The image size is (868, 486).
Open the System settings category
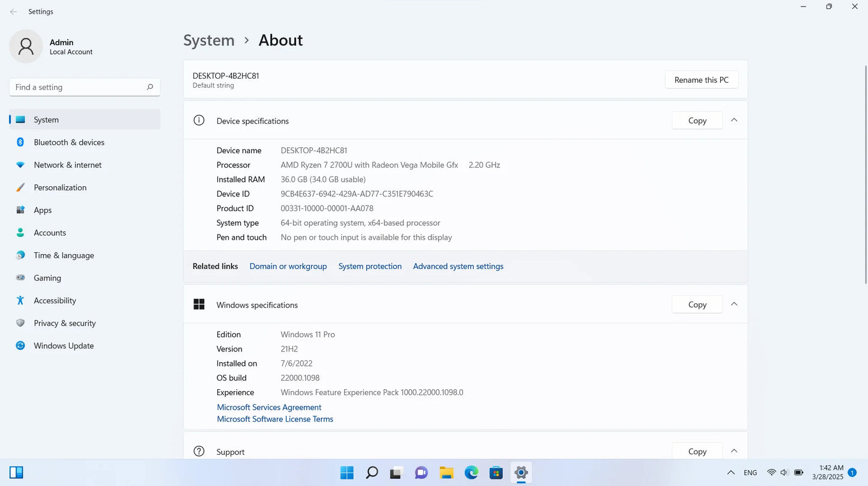[x=46, y=119]
